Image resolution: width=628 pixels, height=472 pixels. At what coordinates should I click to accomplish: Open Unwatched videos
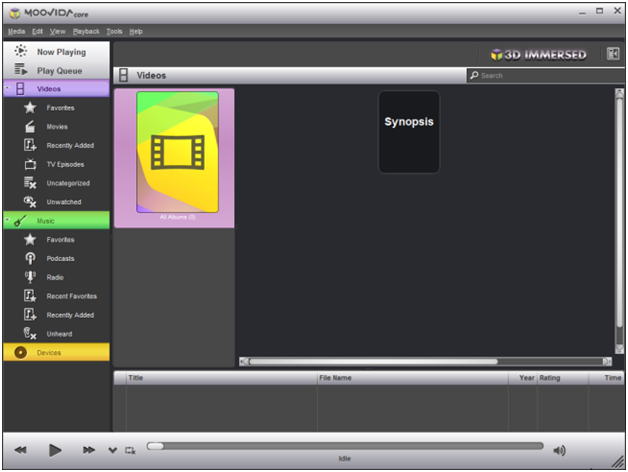pos(56,202)
